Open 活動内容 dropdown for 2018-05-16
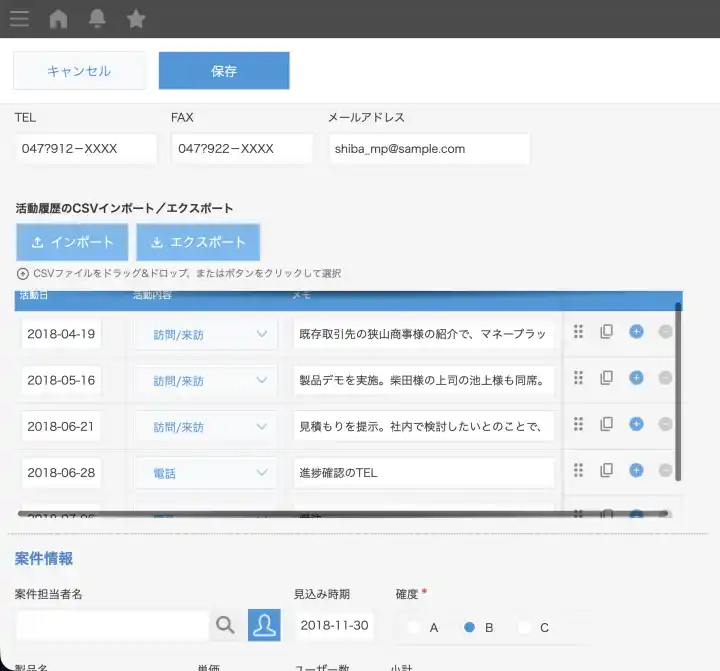The height and width of the screenshot is (671, 720). (x=205, y=380)
